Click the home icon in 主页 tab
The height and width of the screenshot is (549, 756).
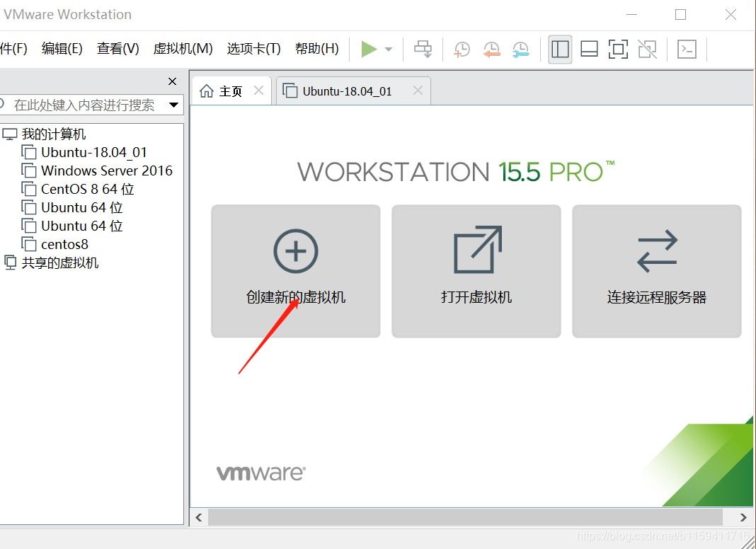point(207,91)
